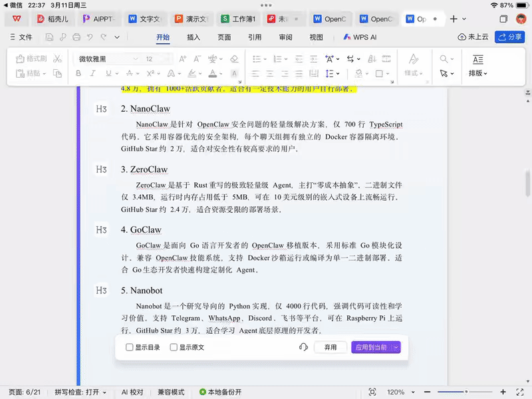Select the 引用 ribbon tab

click(255, 37)
